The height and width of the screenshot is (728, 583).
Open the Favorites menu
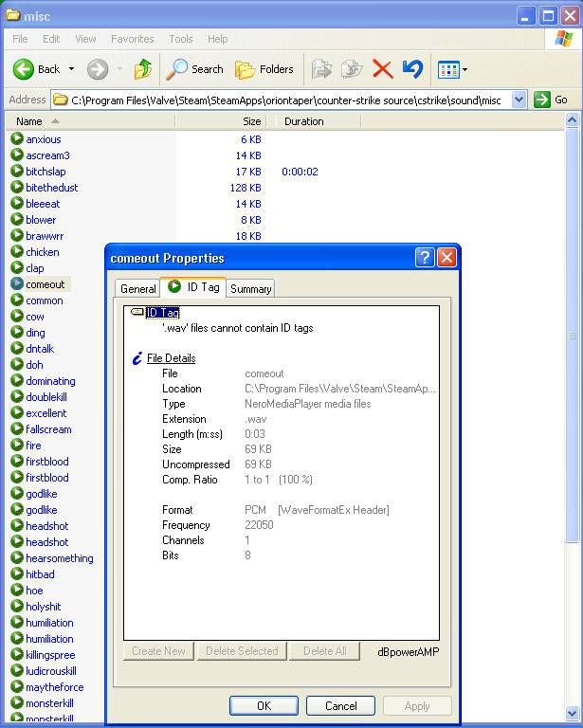pos(133,39)
